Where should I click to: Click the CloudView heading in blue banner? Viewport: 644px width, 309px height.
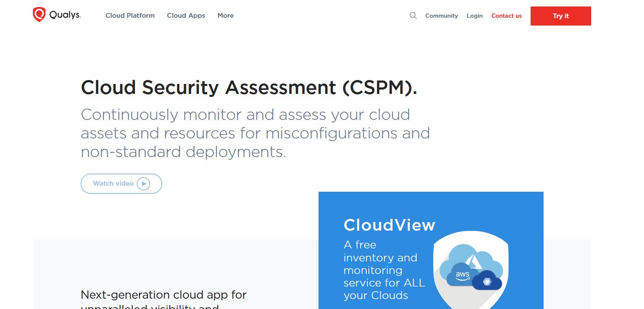pyautogui.click(x=389, y=225)
